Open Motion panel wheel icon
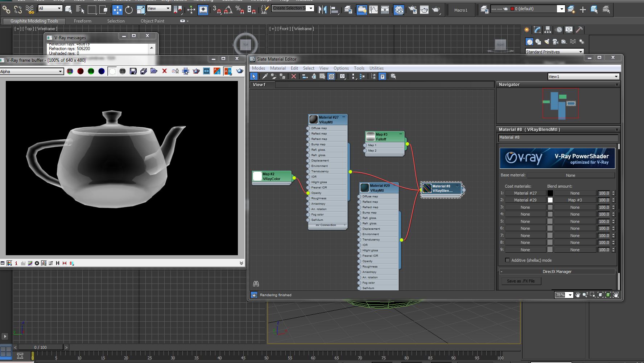Viewport: 644px width, 363px height. tap(559, 30)
